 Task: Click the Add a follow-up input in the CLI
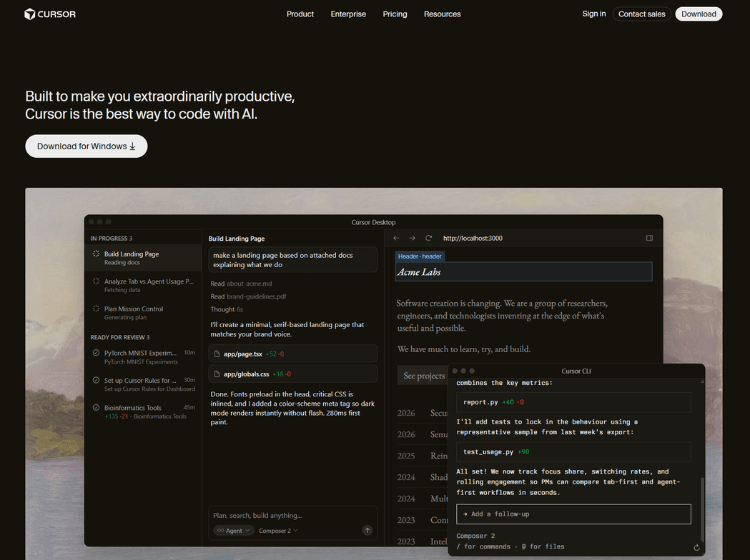574,514
